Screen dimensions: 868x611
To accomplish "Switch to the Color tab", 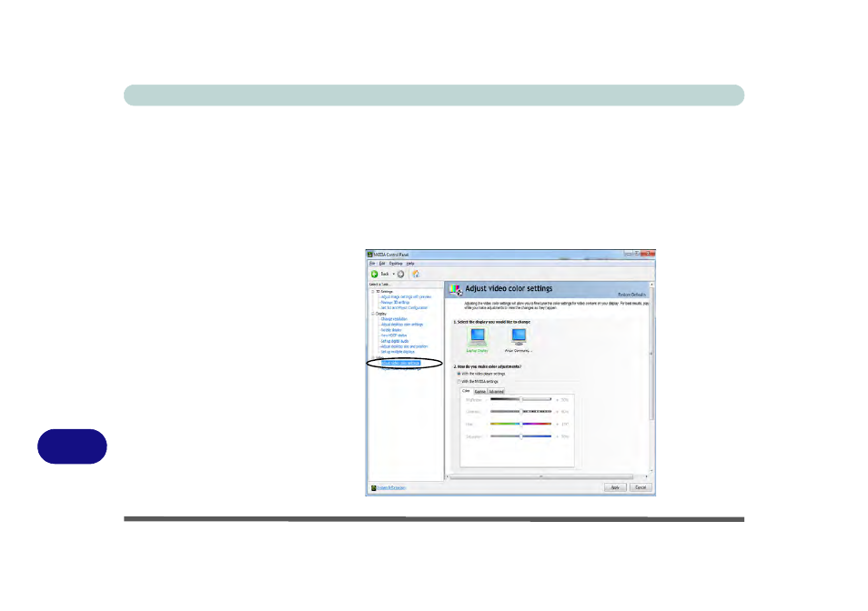I will pos(466,391).
